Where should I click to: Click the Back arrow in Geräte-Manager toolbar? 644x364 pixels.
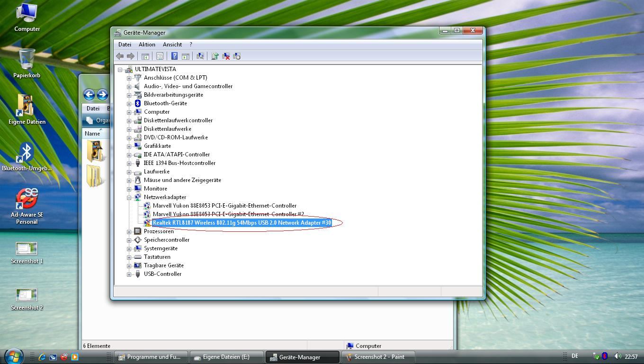(x=120, y=56)
